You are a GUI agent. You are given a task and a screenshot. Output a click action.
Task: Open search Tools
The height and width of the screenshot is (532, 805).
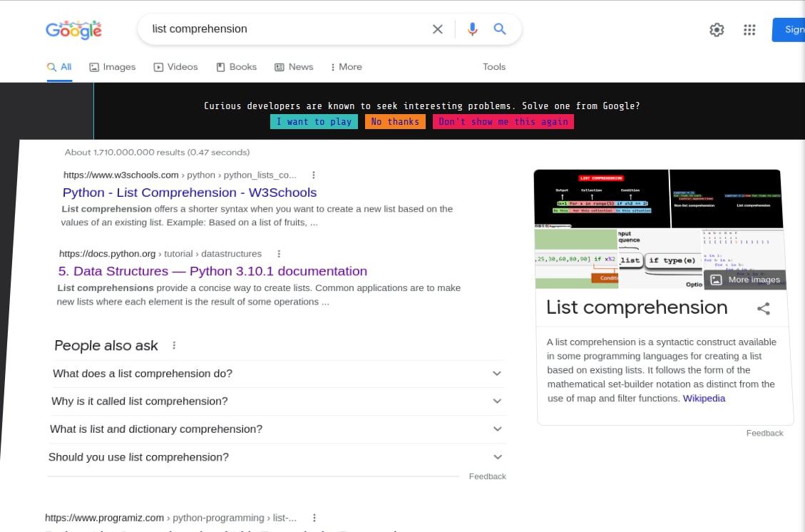(x=494, y=67)
